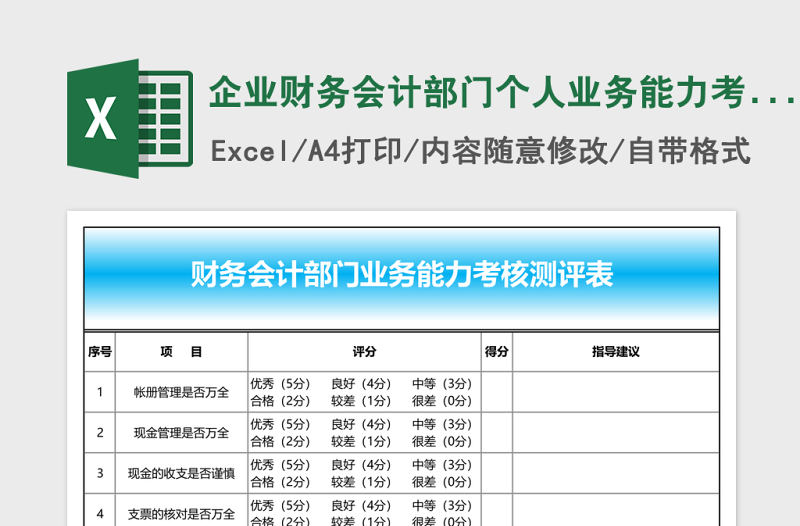Click the 指导建议 cell in the 帐册管理是否万全 row
This screenshot has width=800, height=526.
point(616,392)
